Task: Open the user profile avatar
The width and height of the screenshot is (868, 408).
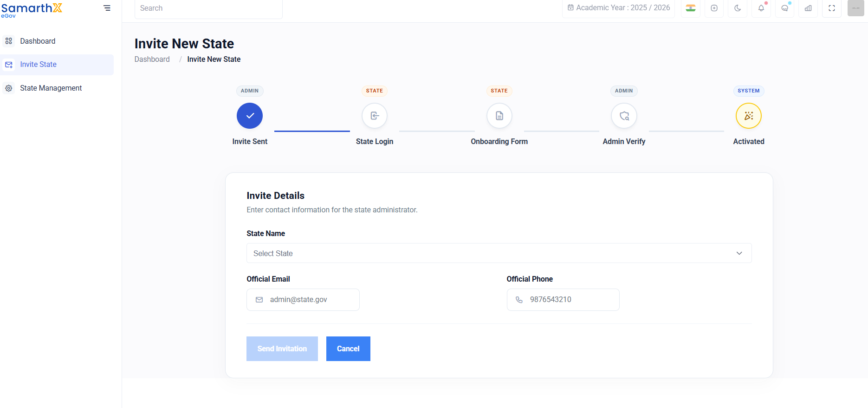Action: click(856, 8)
